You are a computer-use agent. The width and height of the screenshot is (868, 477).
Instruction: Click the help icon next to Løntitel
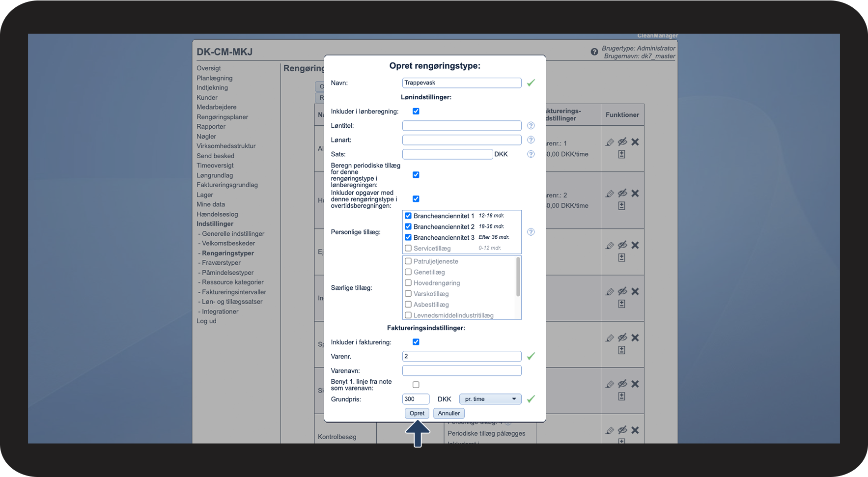pyautogui.click(x=531, y=126)
